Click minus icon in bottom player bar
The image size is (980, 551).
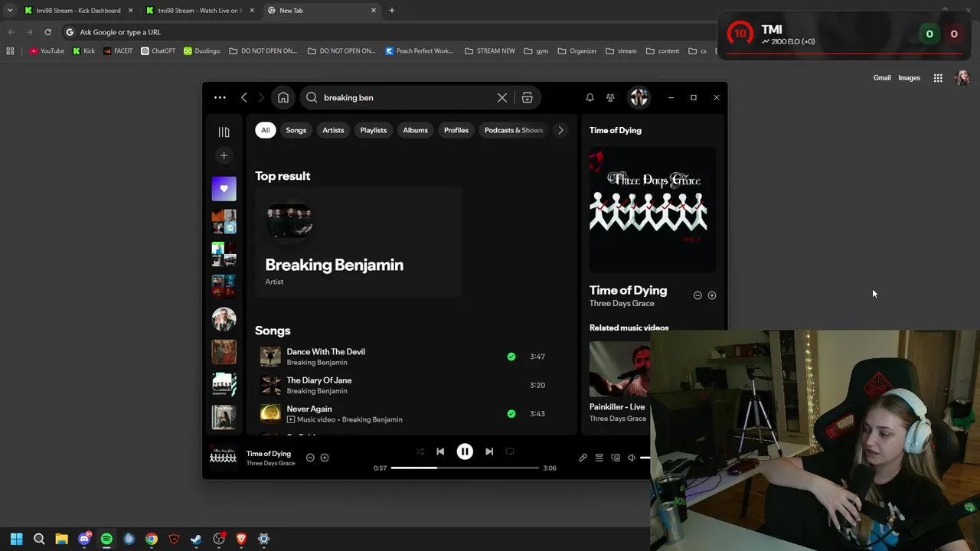pyautogui.click(x=310, y=458)
